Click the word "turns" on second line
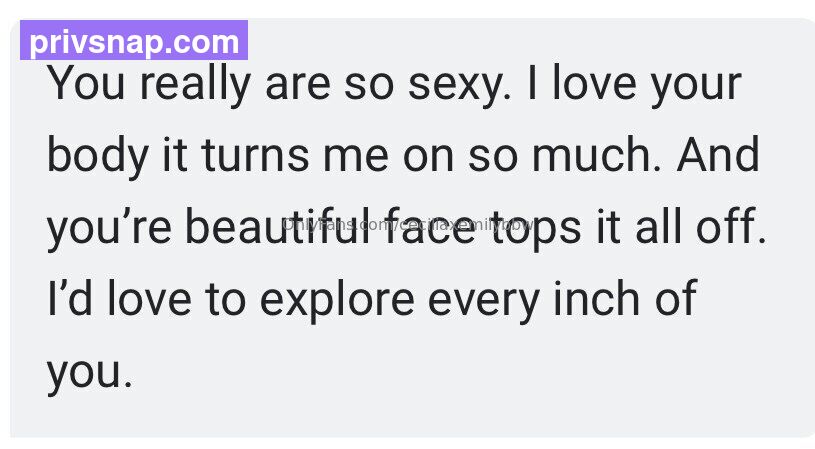815x449 pixels. click(256, 156)
